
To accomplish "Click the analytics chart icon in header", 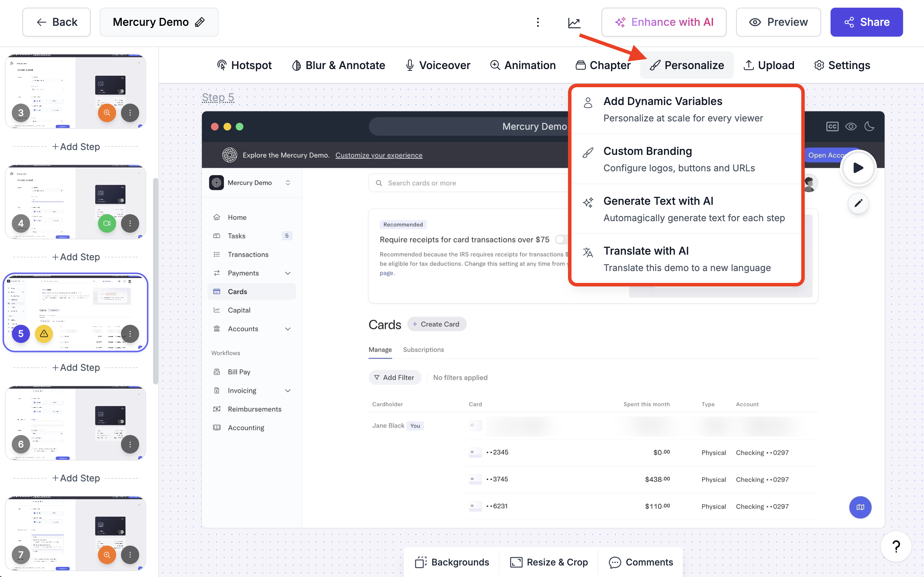I will coord(574,23).
